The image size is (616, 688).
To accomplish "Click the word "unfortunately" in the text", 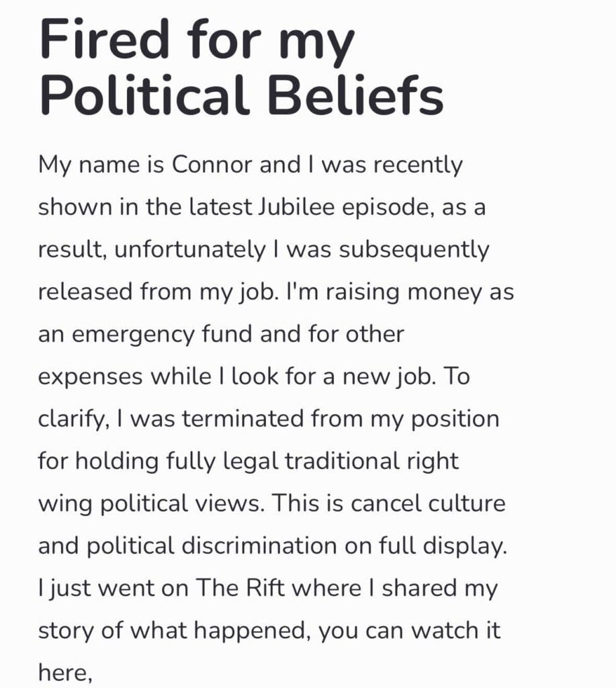I will click(x=189, y=250).
